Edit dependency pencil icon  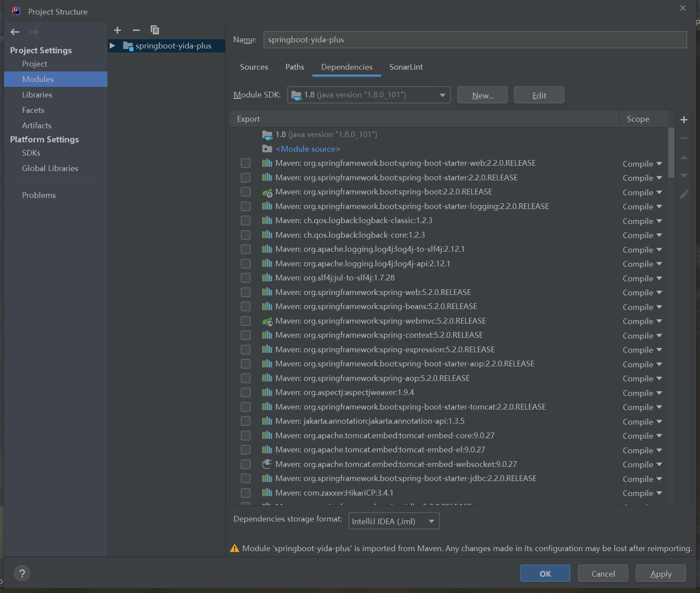click(x=684, y=194)
